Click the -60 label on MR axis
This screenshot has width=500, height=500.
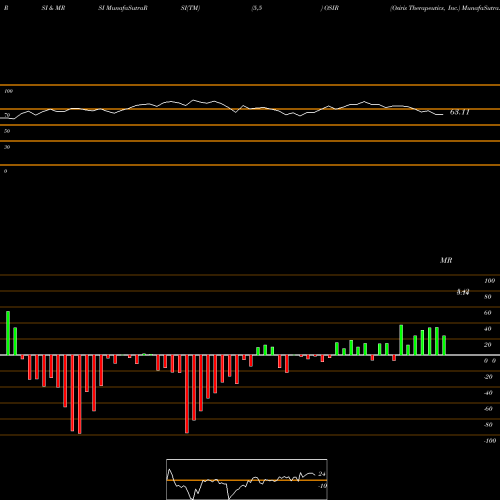(x=488, y=409)
